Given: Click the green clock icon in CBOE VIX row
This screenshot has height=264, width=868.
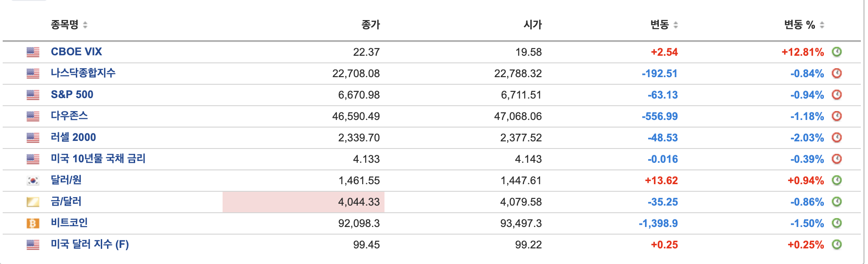Looking at the screenshot, I should [838, 52].
